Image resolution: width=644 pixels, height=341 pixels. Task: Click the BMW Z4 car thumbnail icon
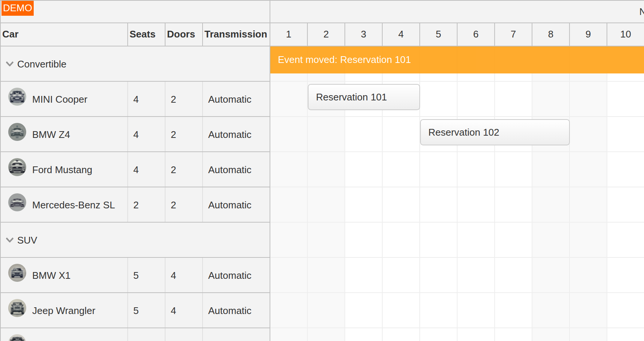click(x=17, y=132)
